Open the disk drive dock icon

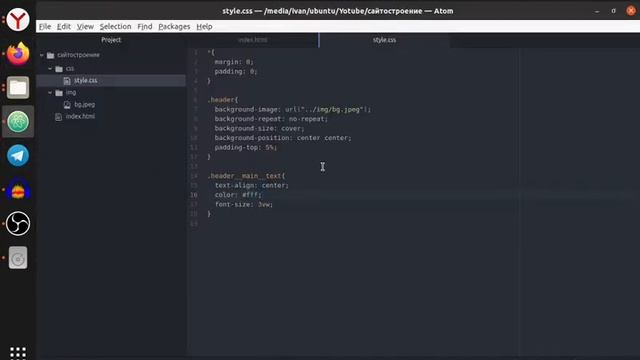18,258
